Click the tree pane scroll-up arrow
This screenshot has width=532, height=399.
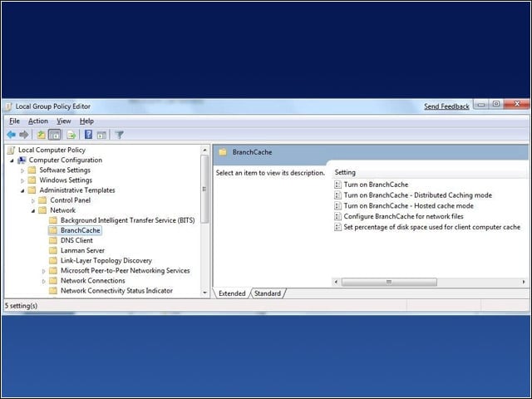click(204, 150)
